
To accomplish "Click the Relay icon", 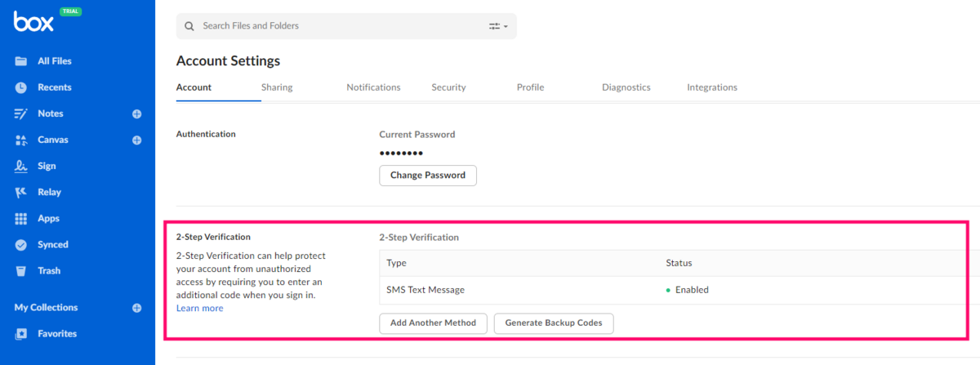I will click(21, 192).
